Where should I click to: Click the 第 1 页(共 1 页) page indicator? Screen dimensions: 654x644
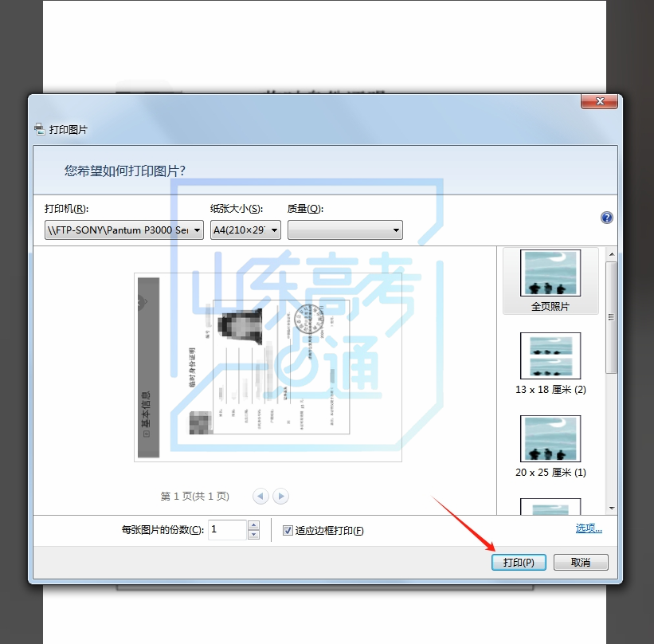click(195, 497)
